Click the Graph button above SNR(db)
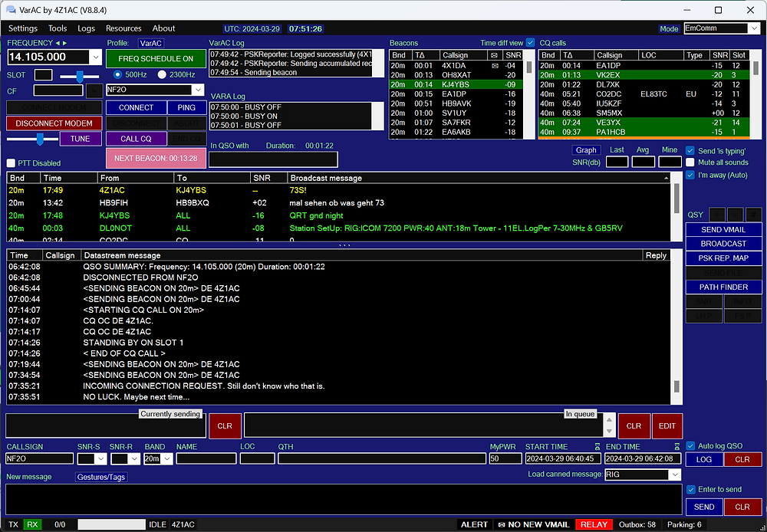The height and width of the screenshot is (532, 767). (x=586, y=150)
